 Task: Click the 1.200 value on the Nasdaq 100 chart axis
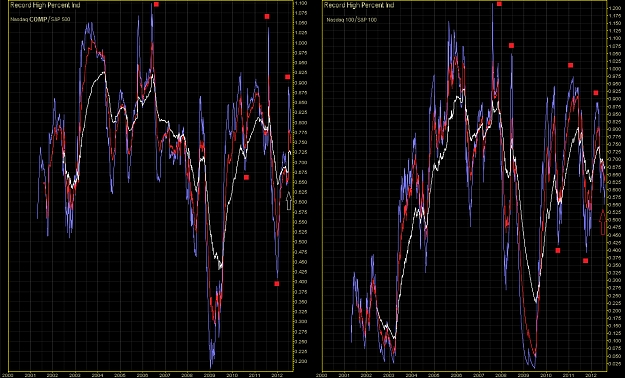(615, 8)
